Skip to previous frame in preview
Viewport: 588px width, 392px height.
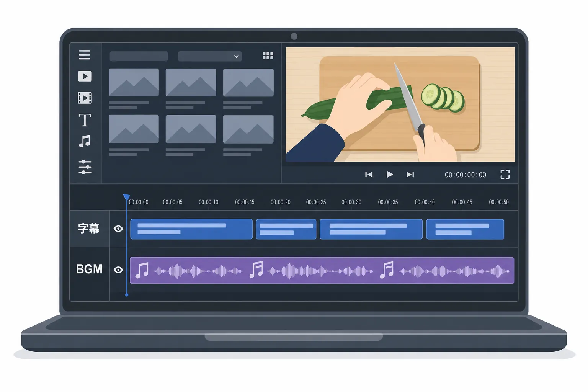pyautogui.click(x=369, y=175)
